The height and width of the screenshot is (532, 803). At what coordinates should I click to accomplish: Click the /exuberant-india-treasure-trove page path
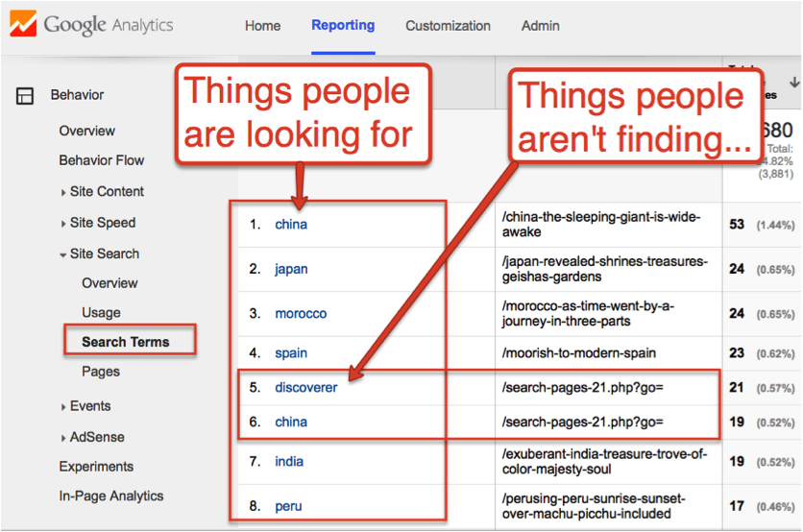pos(604,461)
